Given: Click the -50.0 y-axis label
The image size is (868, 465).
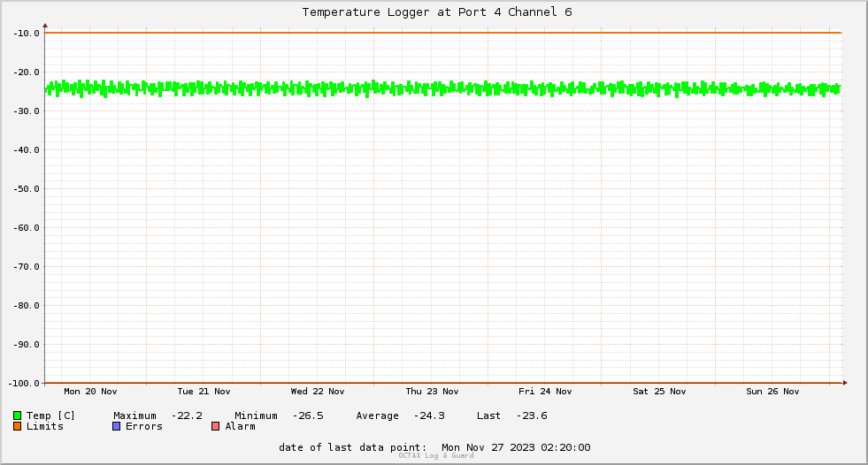Looking at the screenshot, I should pyautogui.click(x=26, y=188).
